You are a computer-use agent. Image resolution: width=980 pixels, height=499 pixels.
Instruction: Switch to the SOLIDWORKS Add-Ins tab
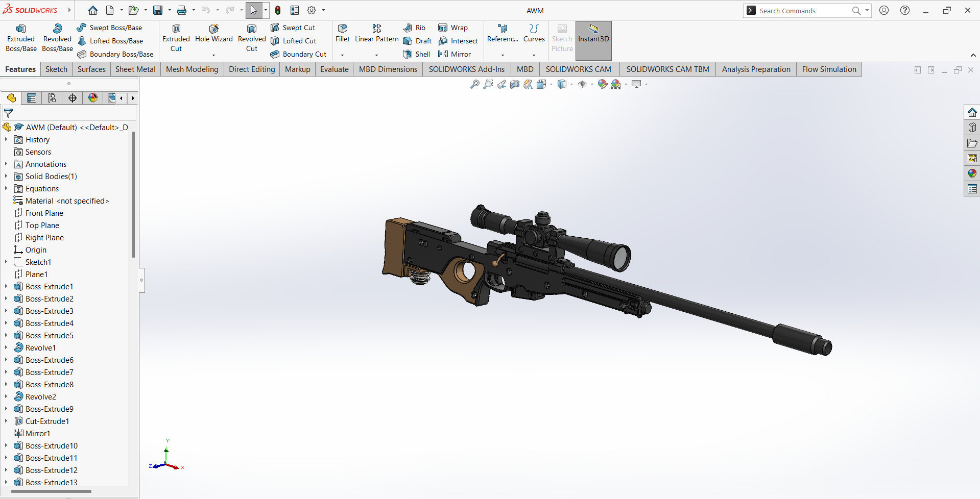[x=467, y=69]
